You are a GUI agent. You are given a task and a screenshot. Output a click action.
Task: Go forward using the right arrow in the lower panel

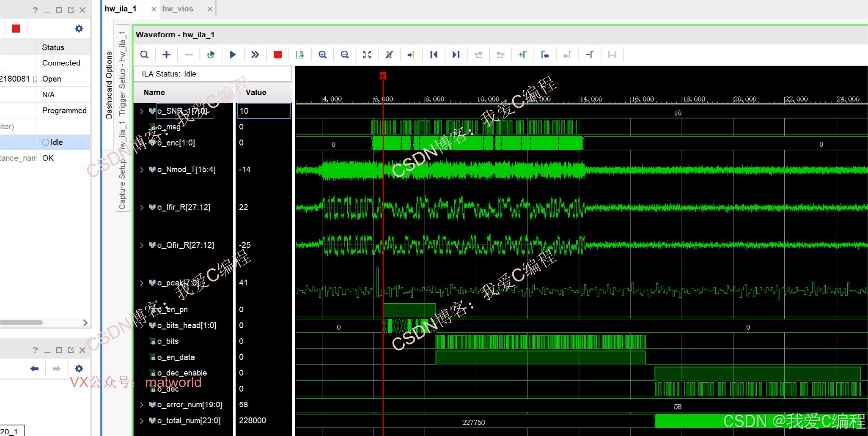point(57,369)
